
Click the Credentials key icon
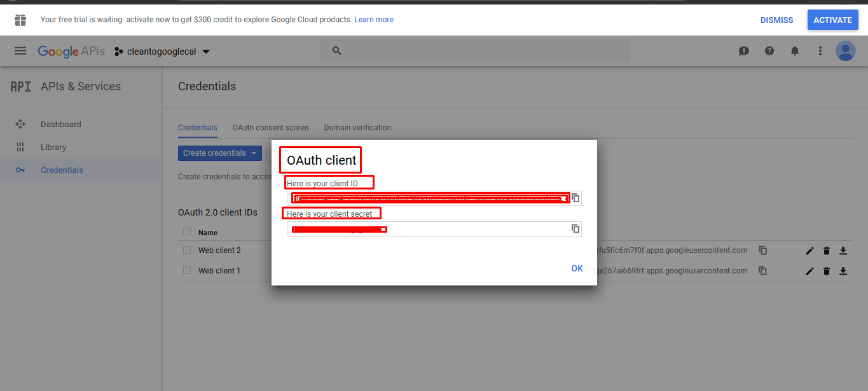tap(20, 170)
